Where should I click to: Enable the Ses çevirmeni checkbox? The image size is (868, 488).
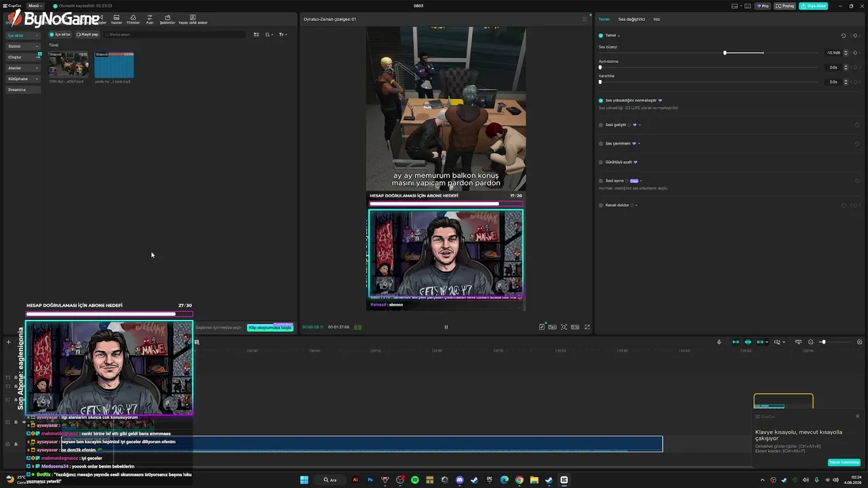601,144
